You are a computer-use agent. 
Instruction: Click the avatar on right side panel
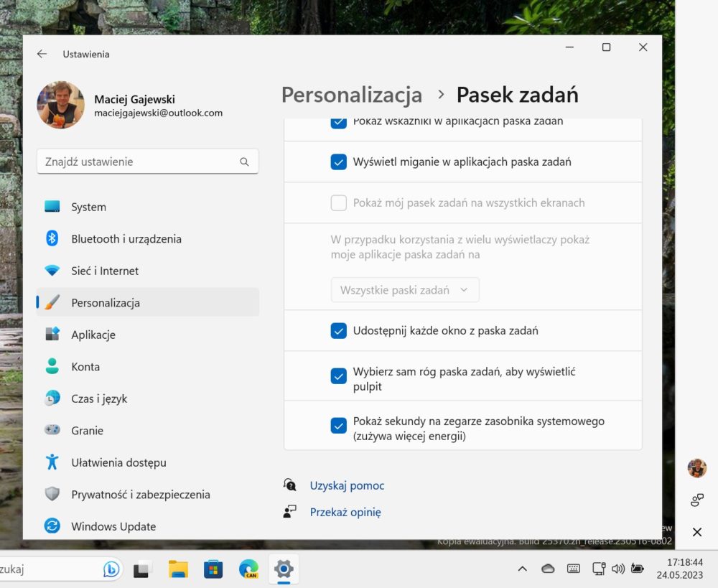coord(697,468)
